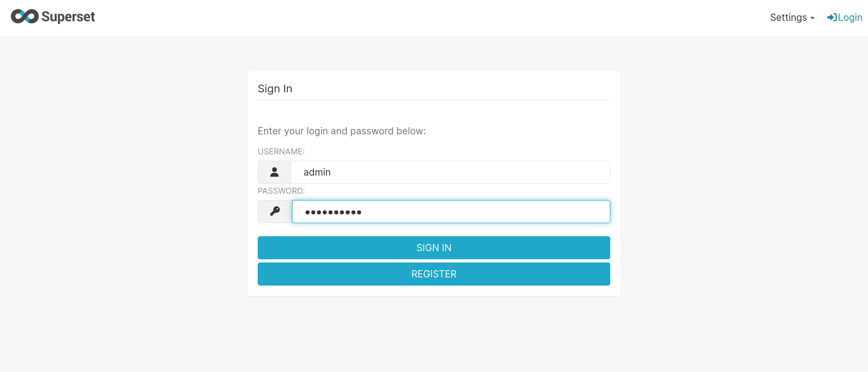The width and height of the screenshot is (868, 372).
Task: Click the Superset infinity logo icon
Action: pos(24,17)
